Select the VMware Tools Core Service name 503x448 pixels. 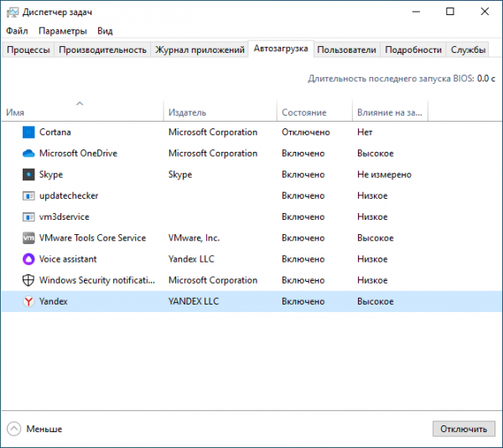pyautogui.click(x=92, y=238)
